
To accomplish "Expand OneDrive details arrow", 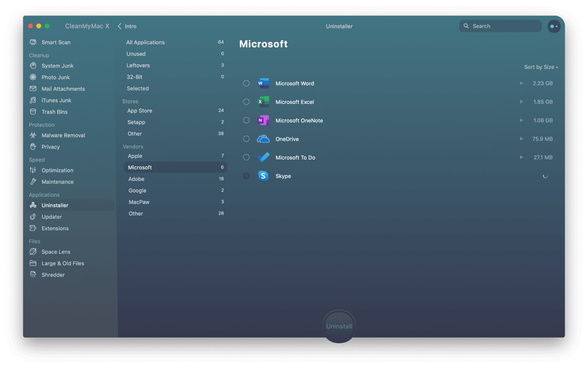I will (521, 139).
